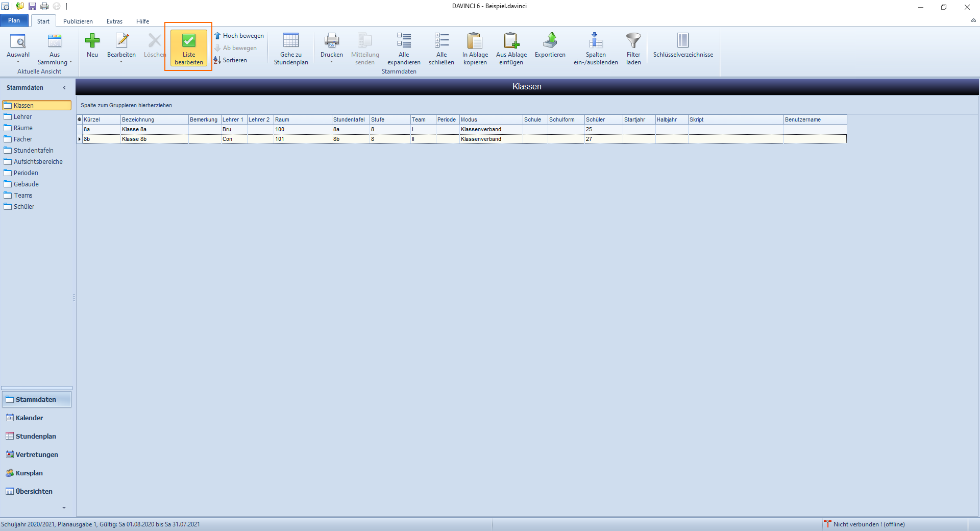Open the Stundenplan navigation button
This screenshot has width=980, height=531.
coord(37,436)
